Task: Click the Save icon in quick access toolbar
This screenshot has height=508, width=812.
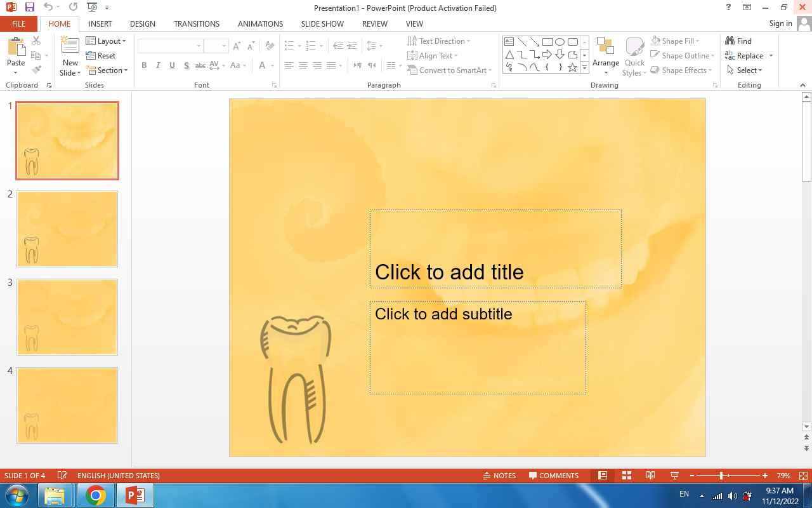Action: (x=29, y=8)
